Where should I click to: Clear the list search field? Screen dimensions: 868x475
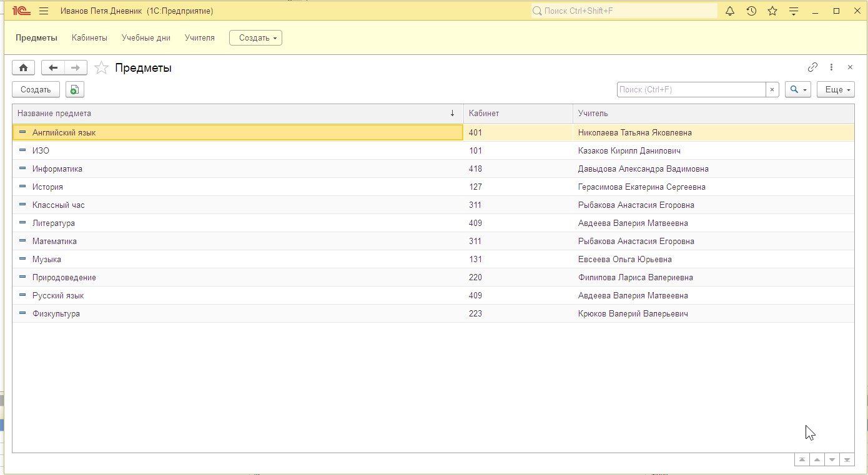click(x=772, y=90)
